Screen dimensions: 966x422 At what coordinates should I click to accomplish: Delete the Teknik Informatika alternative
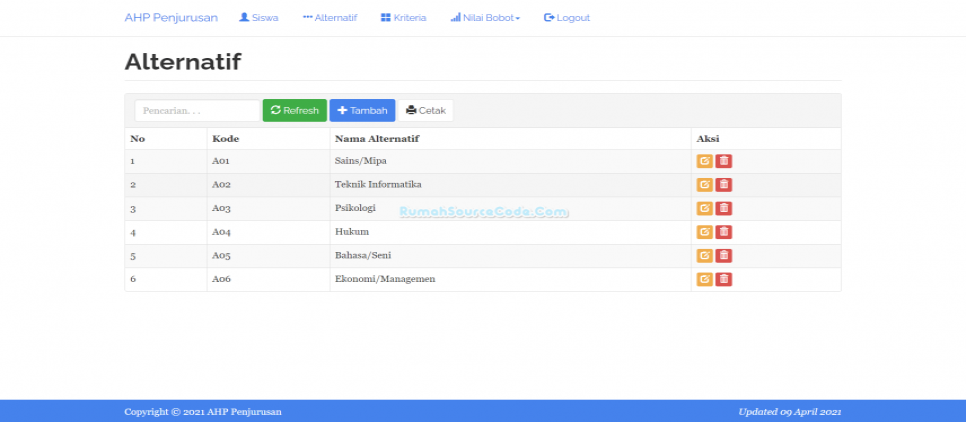coord(724,185)
